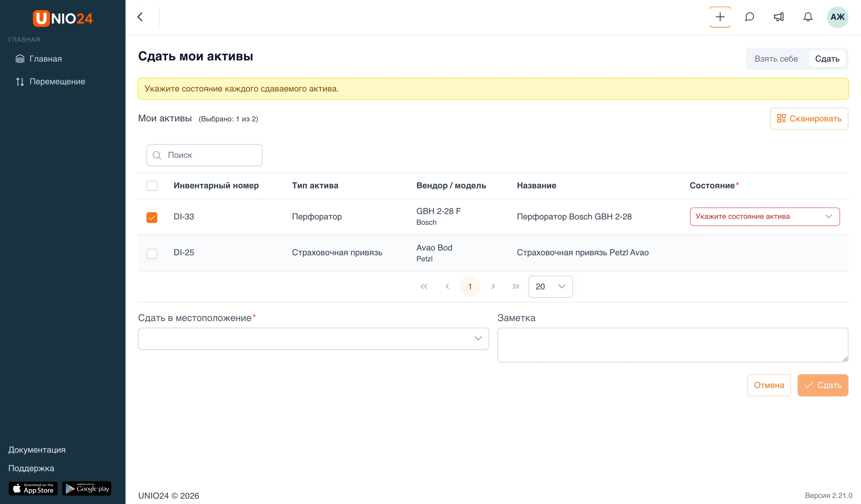861x504 pixels.
Task: Open the chat messages icon
Action: pyautogui.click(x=749, y=17)
